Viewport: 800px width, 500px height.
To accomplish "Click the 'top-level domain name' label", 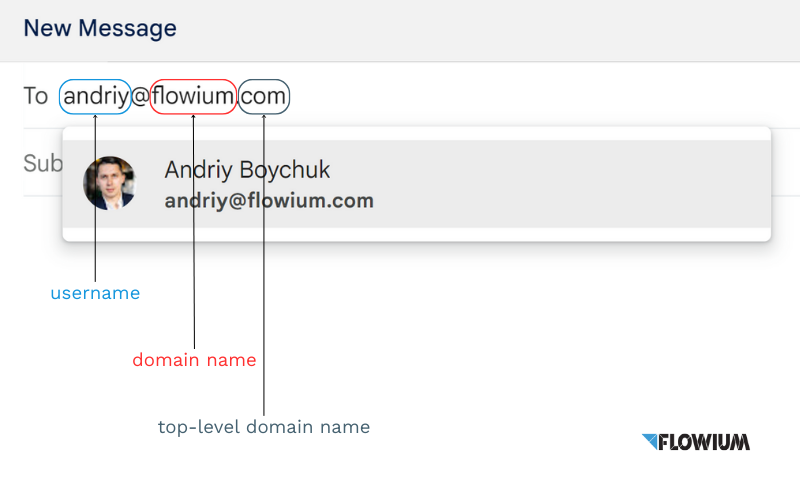I will point(264,427).
